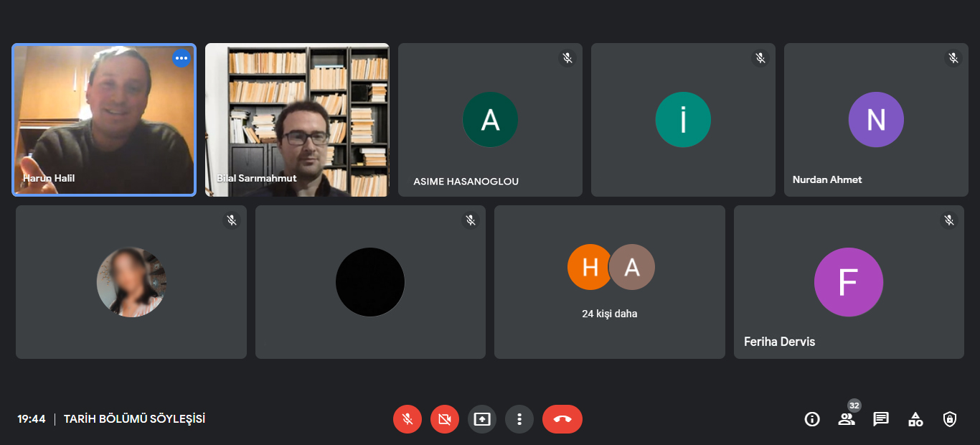Screen dimensions: 980x445
Task: Open the more options three-dot menu
Action: (x=519, y=419)
